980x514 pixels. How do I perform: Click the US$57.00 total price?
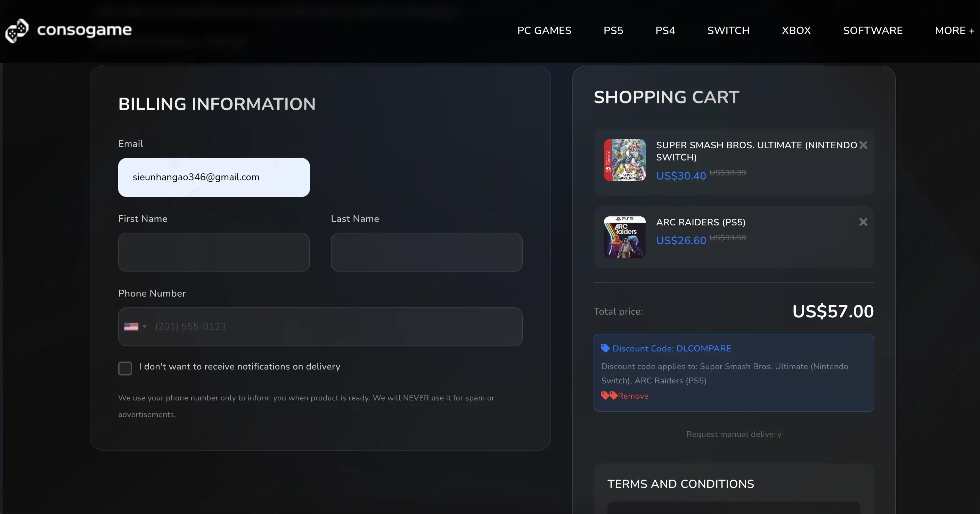833,312
